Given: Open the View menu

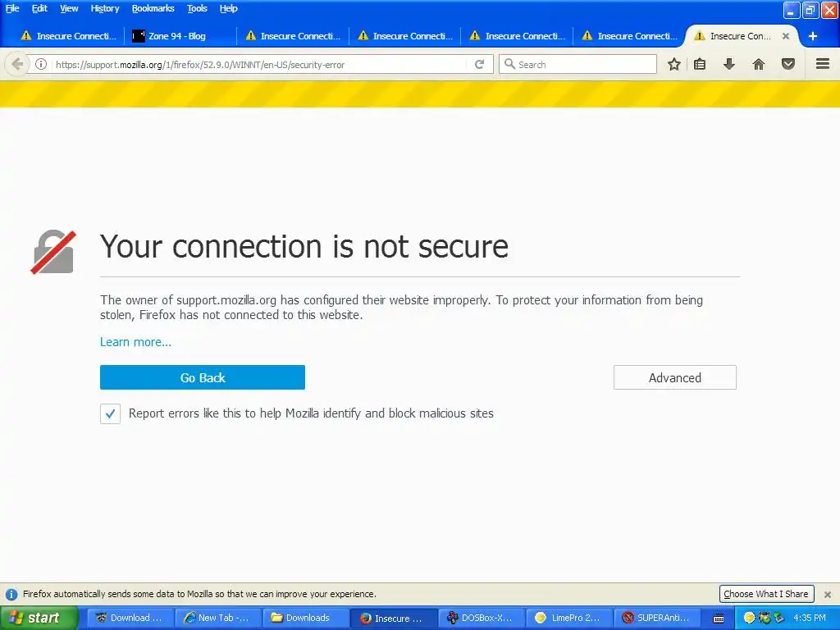Looking at the screenshot, I should tap(69, 8).
